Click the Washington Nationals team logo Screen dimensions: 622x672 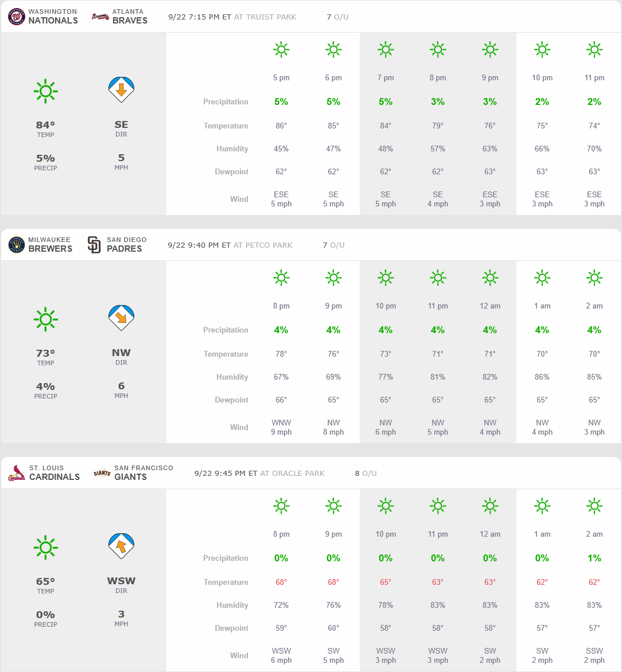(16, 16)
